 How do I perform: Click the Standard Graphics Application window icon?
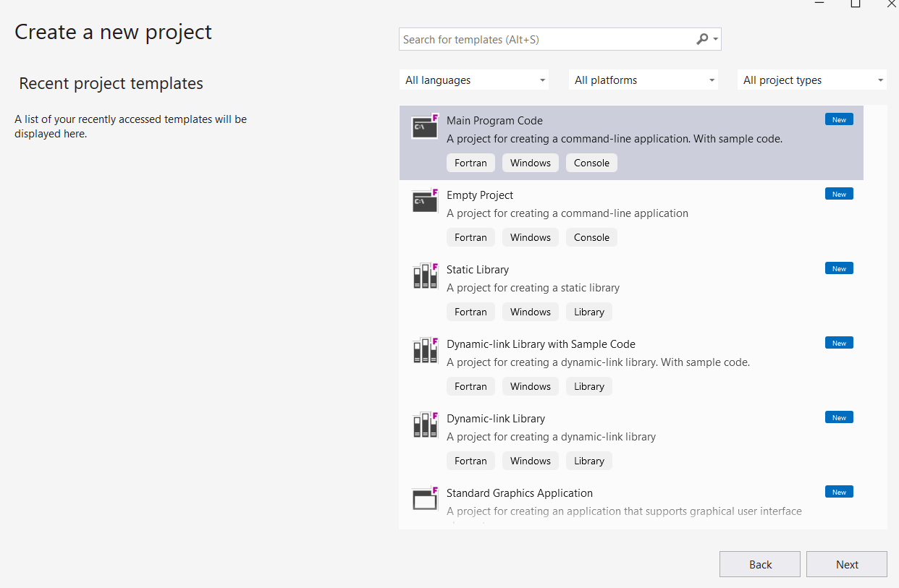point(426,498)
